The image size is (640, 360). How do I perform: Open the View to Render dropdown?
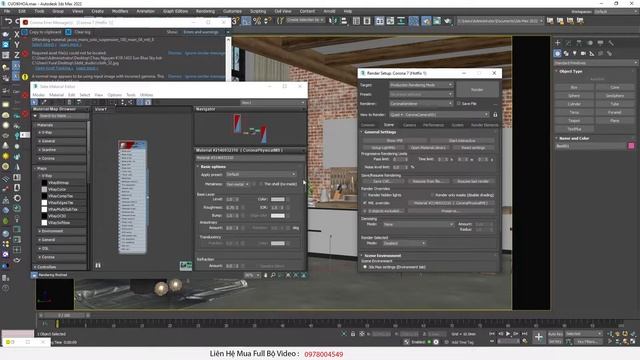pyautogui.click(x=439, y=115)
